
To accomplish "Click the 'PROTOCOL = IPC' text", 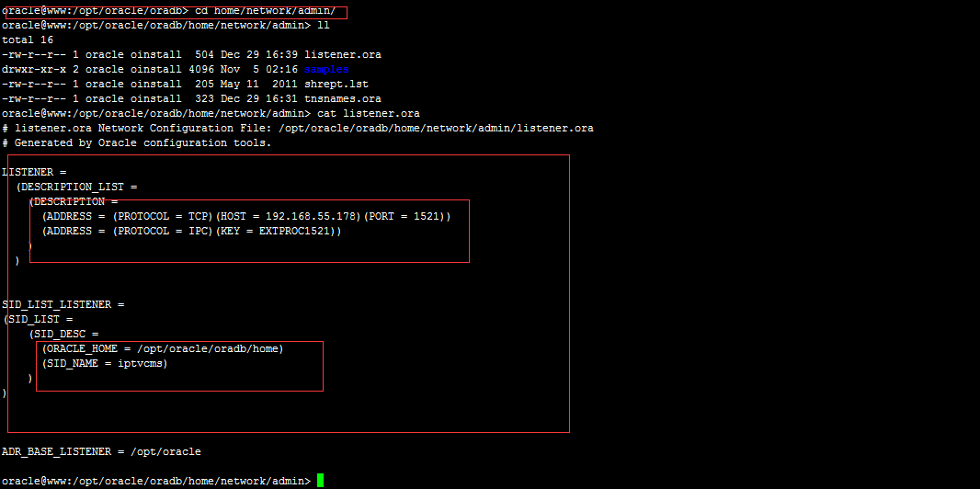I will (x=163, y=232).
